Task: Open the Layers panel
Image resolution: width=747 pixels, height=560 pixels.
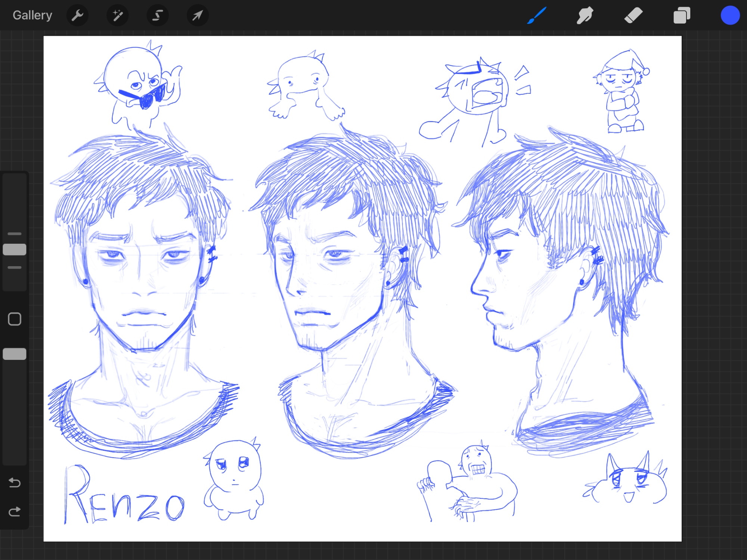Action: tap(682, 15)
